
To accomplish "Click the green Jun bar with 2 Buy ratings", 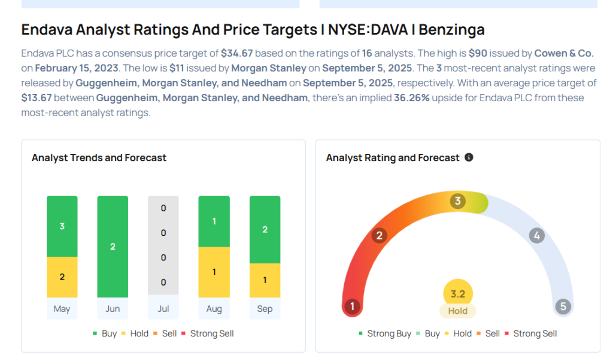I will point(113,246).
